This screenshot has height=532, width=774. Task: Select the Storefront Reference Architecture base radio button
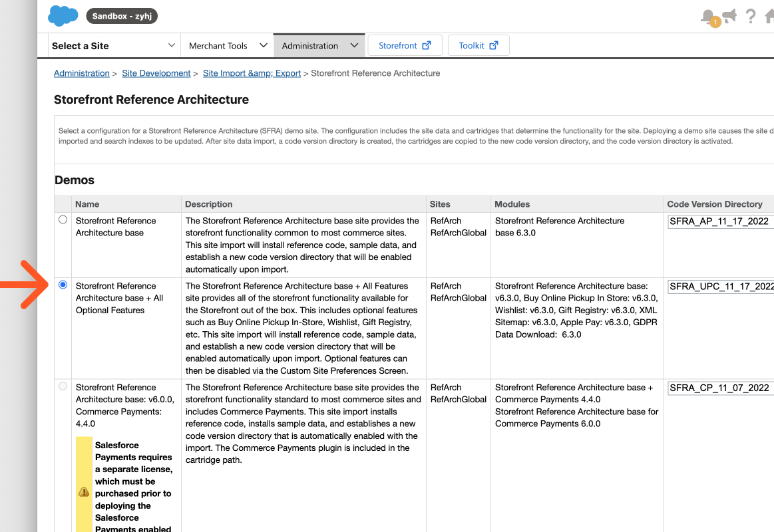(x=63, y=219)
